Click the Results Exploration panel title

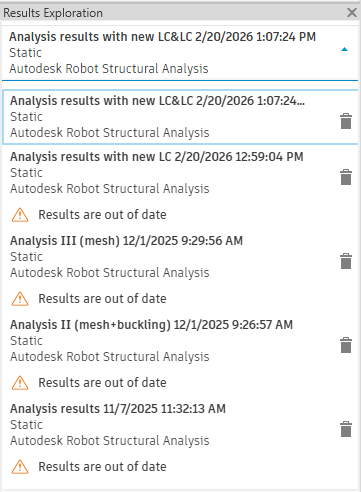pos(53,13)
